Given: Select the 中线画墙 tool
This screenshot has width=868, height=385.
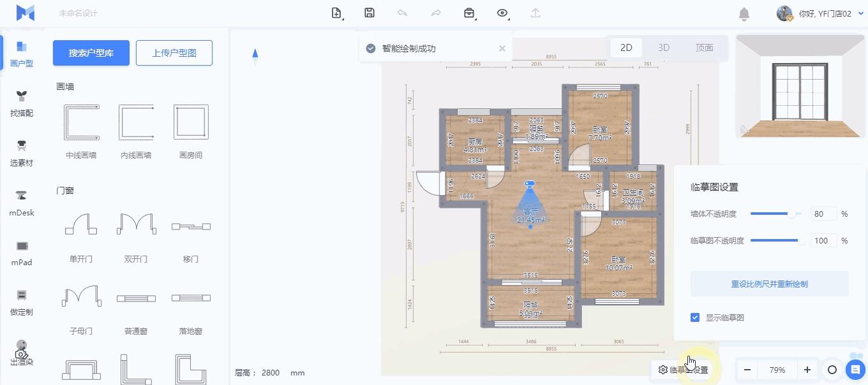Looking at the screenshot, I should (x=81, y=131).
